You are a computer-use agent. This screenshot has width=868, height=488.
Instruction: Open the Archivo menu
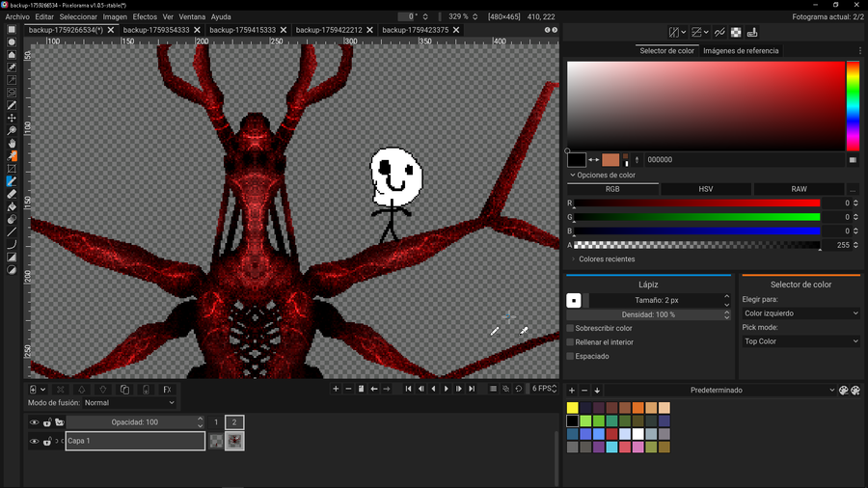(17, 16)
